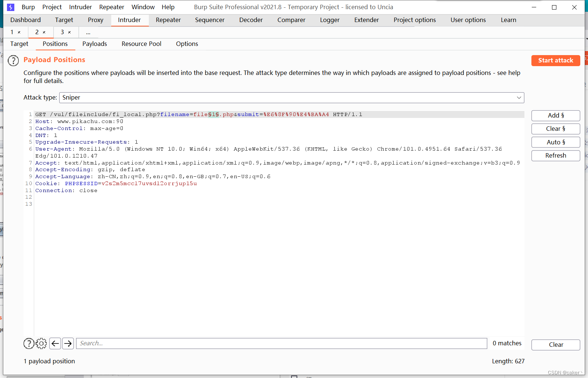Switch to the Proxy tab

[x=96, y=20]
